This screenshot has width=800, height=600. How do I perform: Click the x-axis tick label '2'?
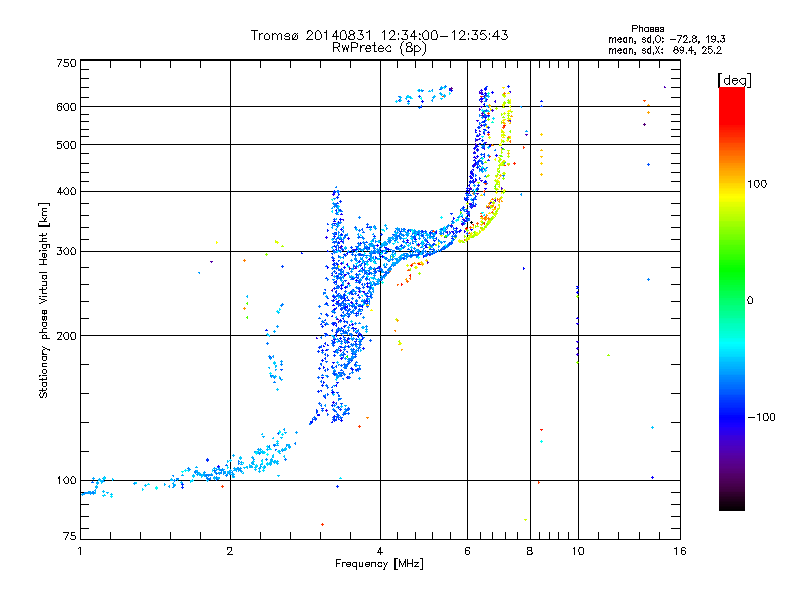(230, 551)
